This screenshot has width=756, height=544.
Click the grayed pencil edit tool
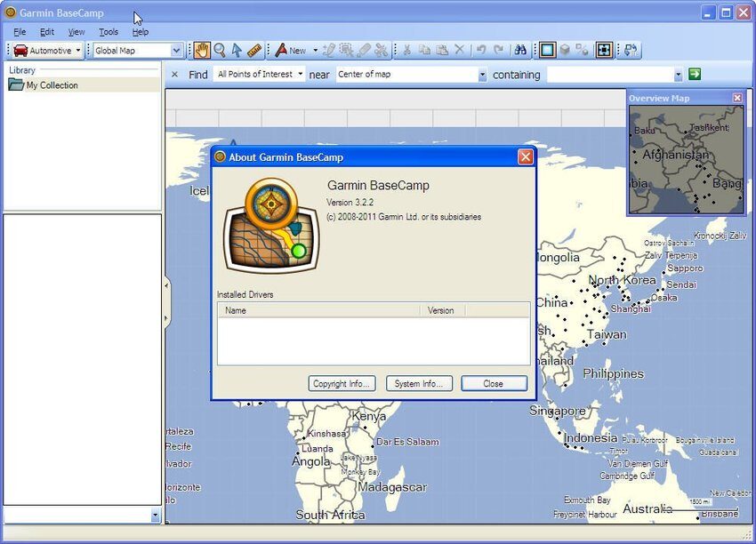[329, 50]
